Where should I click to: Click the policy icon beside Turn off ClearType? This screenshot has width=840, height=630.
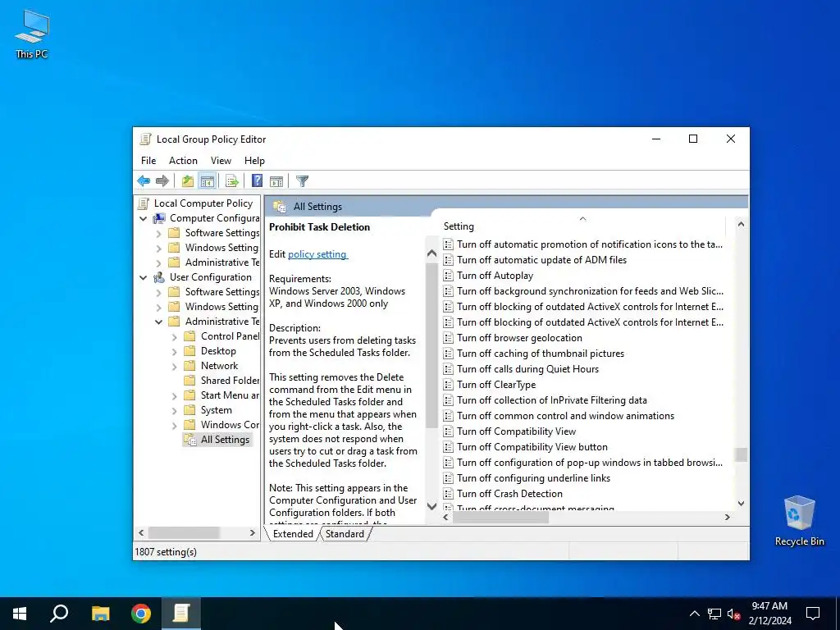[x=449, y=385]
